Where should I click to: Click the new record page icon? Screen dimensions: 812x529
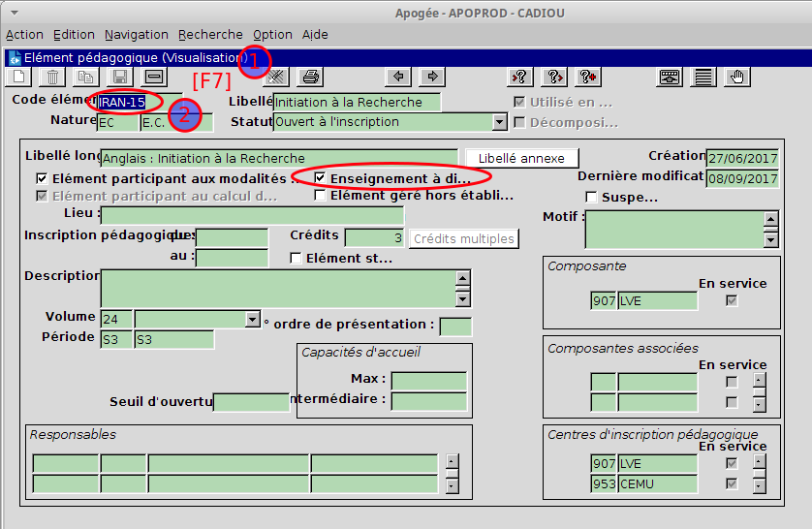click(19, 78)
